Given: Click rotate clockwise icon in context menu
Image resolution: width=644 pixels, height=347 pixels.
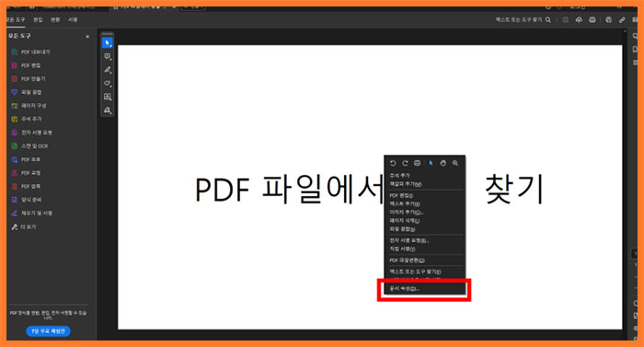Looking at the screenshot, I should coord(405,163).
